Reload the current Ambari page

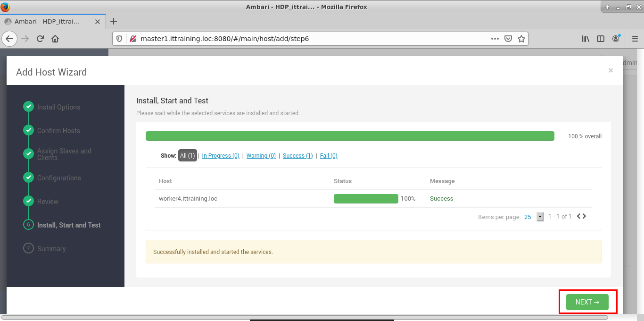click(41, 39)
